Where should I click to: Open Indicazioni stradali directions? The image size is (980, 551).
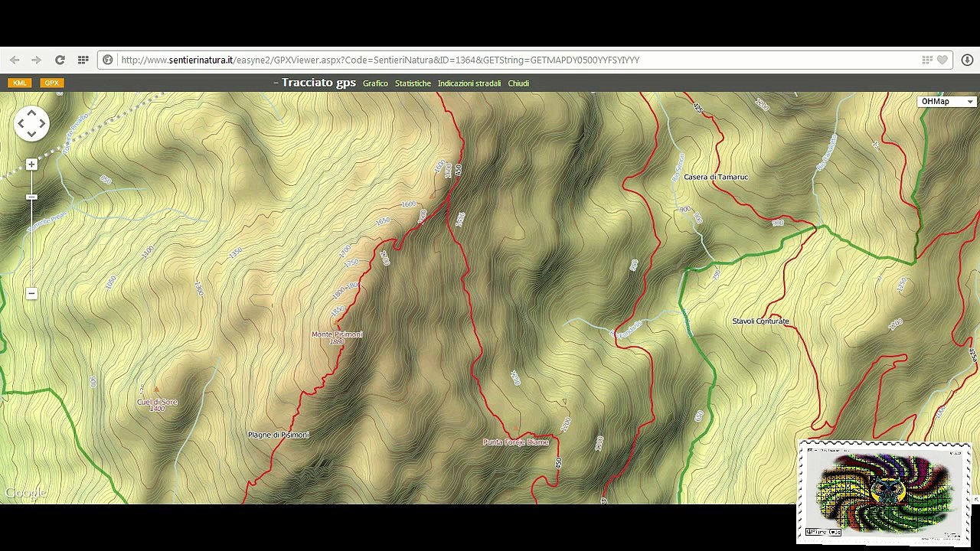coord(469,83)
